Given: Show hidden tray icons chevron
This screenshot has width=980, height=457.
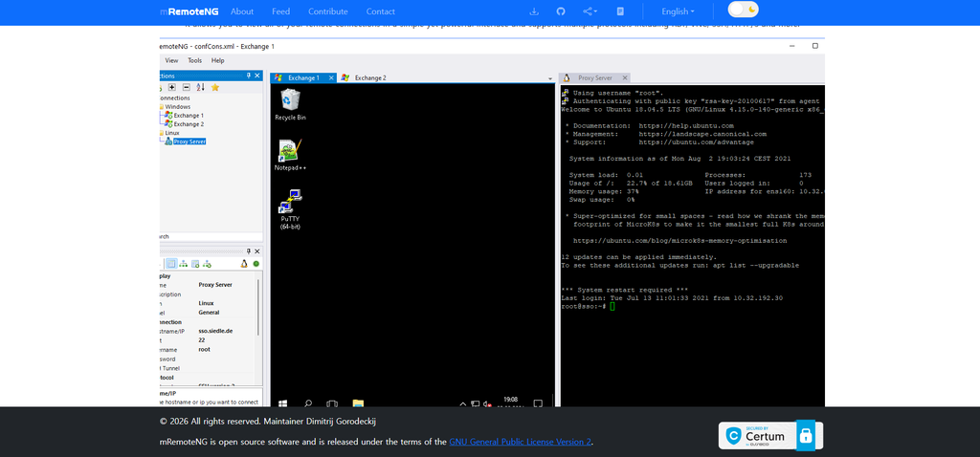Looking at the screenshot, I should point(463,403).
